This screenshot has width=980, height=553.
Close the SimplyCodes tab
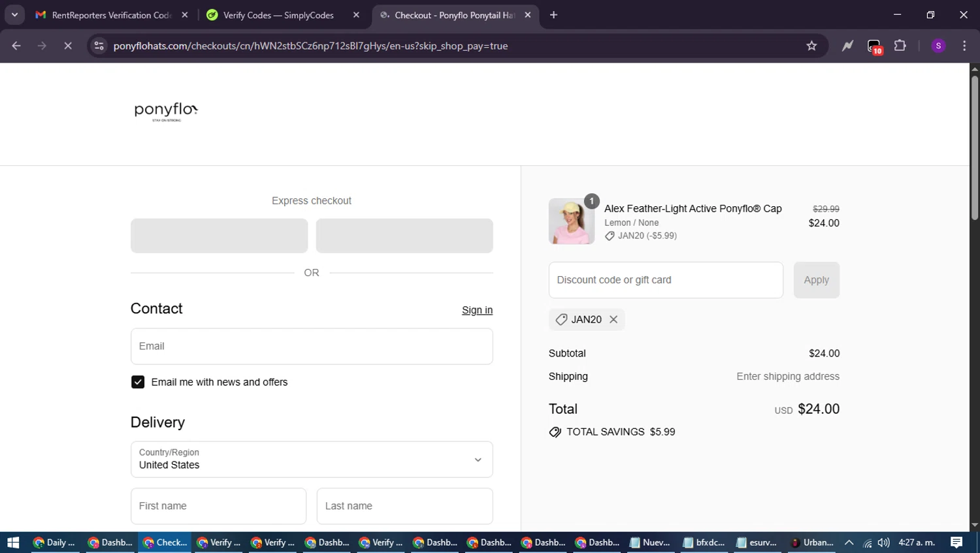coord(356,14)
